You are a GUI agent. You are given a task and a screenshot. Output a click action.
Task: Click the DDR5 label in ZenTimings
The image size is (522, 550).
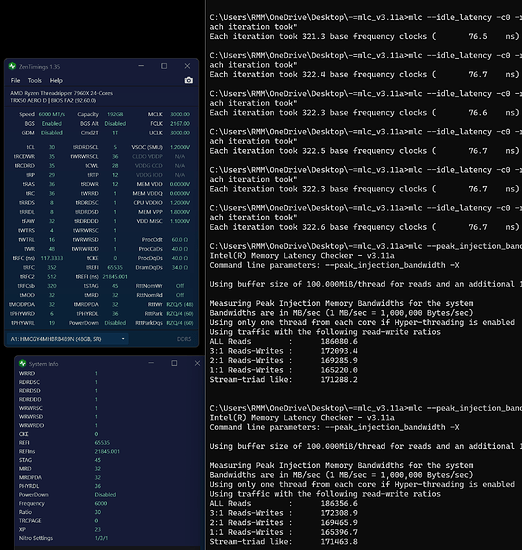coord(184,339)
